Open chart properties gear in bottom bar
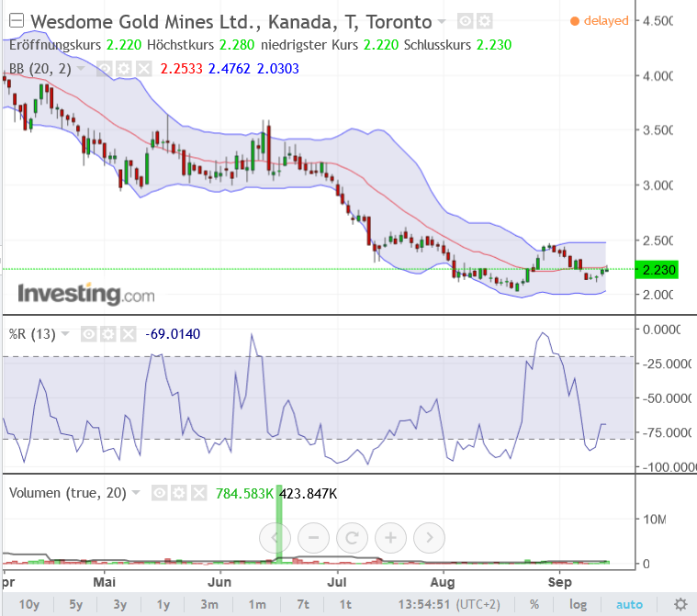Image resolution: width=697 pixels, height=616 pixels. tap(681, 604)
